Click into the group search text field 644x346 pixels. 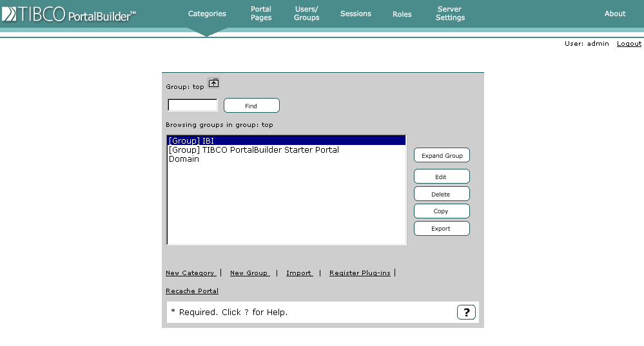pyautogui.click(x=193, y=105)
